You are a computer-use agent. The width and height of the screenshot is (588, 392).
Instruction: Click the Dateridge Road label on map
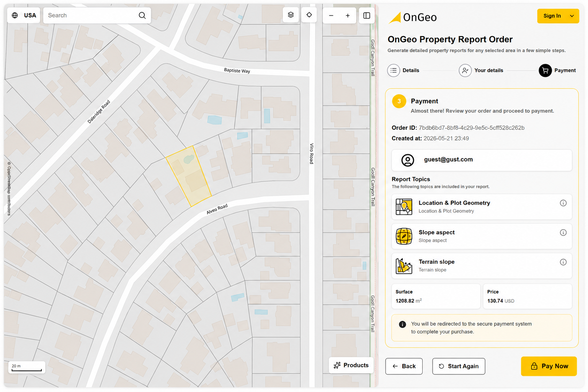click(99, 112)
